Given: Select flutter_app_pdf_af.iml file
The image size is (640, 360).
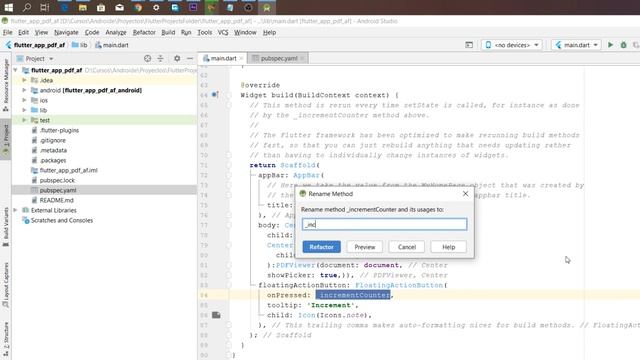Looking at the screenshot, I should (69, 170).
